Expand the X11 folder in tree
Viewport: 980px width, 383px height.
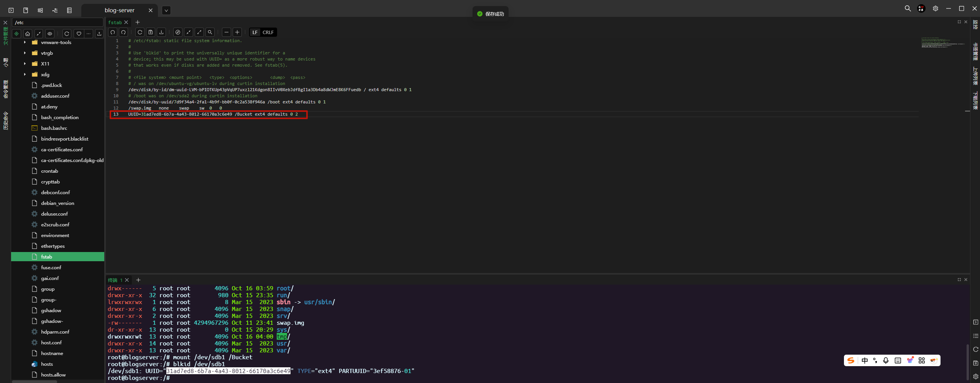coord(25,64)
